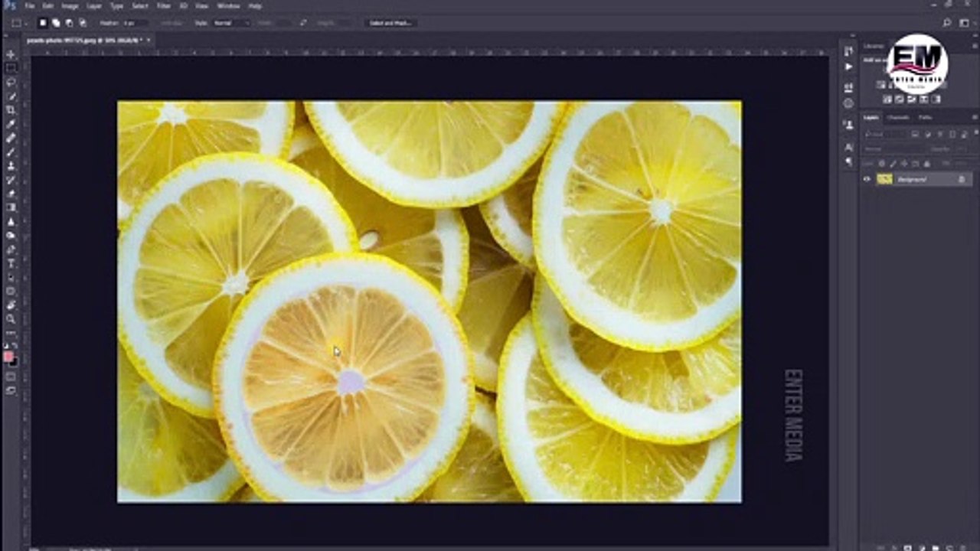The image size is (980, 551).
Task: Select the Shape tool
Action: pyautogui.click(x=11, y=291)
